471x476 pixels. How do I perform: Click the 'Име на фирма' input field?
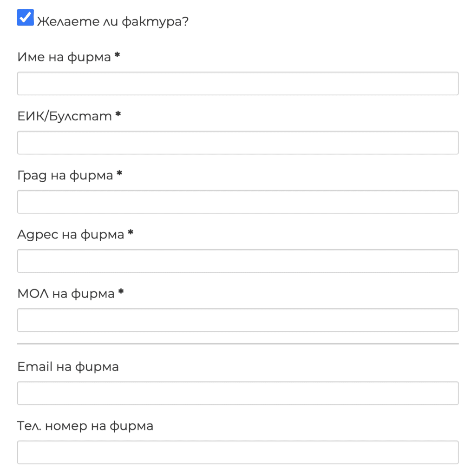tap(237, 83)
